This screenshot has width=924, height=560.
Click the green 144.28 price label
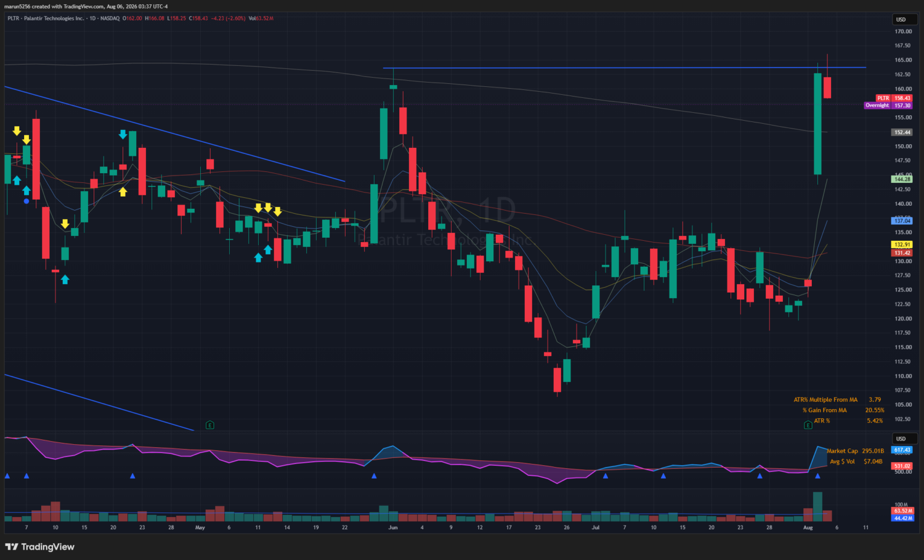902,179
